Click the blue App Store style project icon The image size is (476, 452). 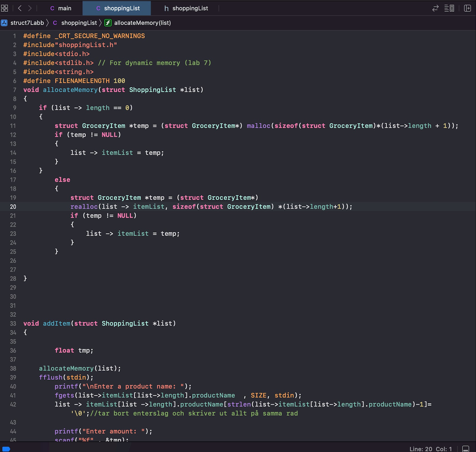pyautogui.click(x=5, y=23)
